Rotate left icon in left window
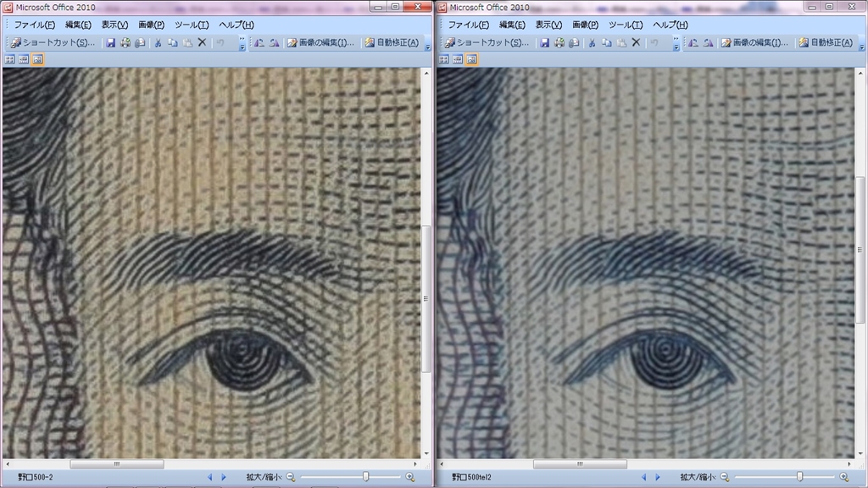The image size is (868, 488). (259, 42)
